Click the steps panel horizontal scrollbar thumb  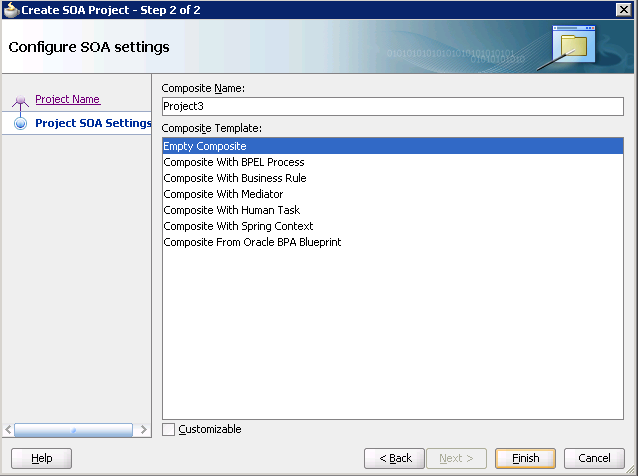pos(74,430)
